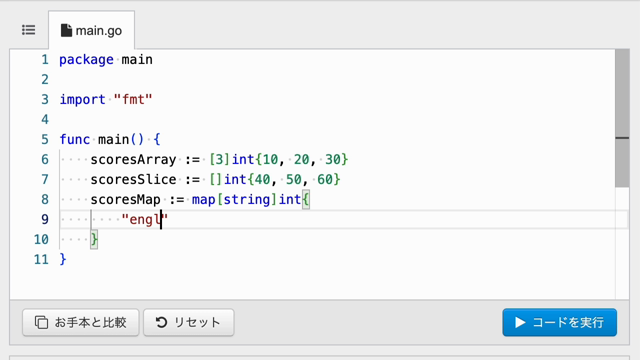Screen dimensions: 640x360
Task: Click map[string]int type on line 8
Action: point(247,200)
